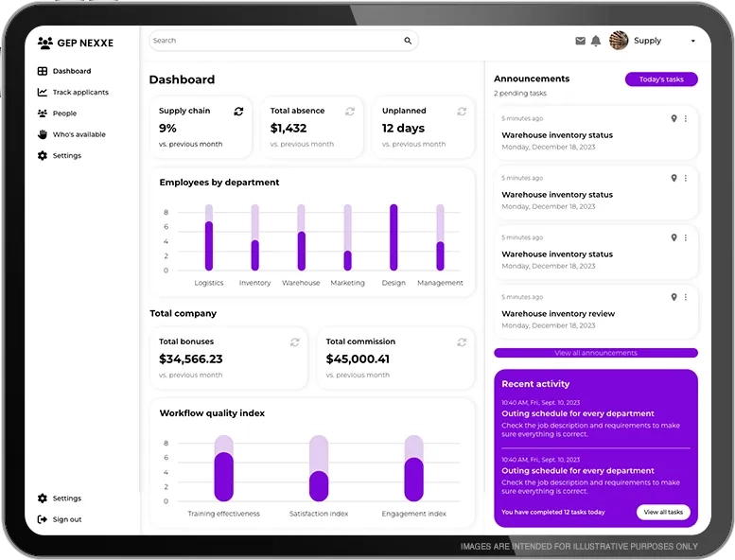
Task: Go to Track applicants in sidebar
Action: tap(79, 93)
